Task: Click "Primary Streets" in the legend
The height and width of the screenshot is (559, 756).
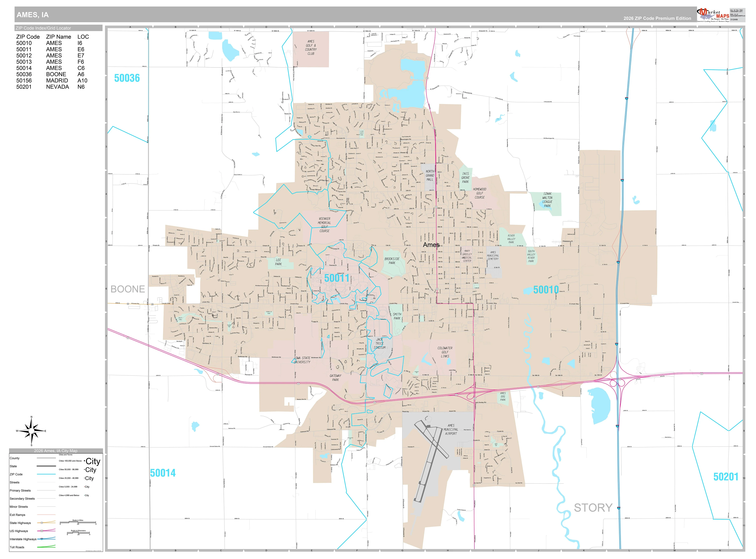Action: coord(20,491)
